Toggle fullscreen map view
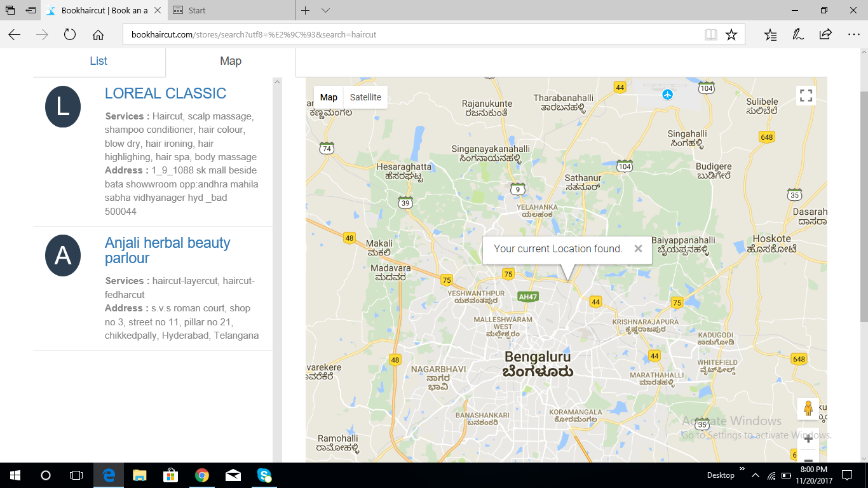Viewport: 868px width, 488px height. pyautogui.click(x=806, y=96)
